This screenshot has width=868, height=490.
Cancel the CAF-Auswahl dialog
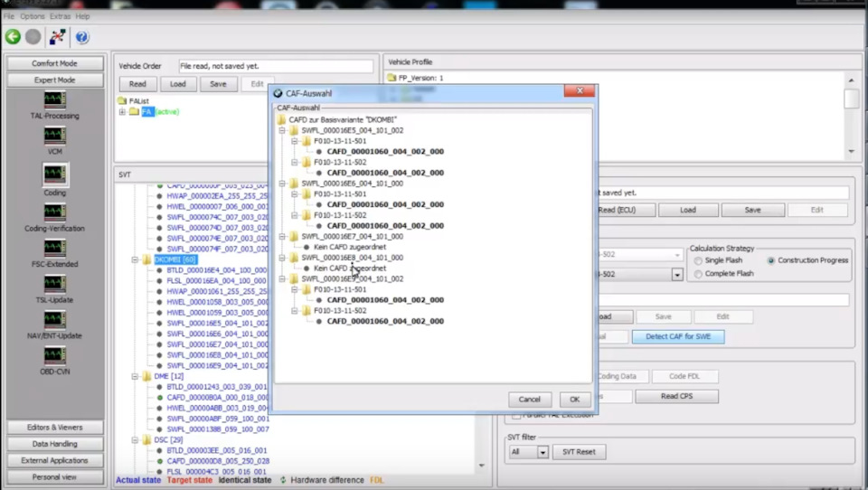529,400
